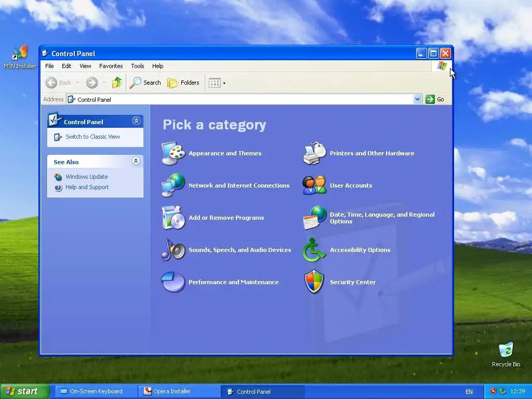Image resolution: width=532 pixels, height=399 pixels.
Task: Open the Date, Time, Language calendar globe icon
Action: (x=314, y=218)
